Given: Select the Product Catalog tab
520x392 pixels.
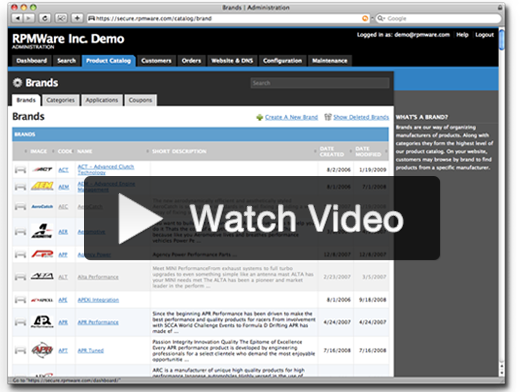Looking at the screenshot, I should pyautogui.click(x=108, y=61).
